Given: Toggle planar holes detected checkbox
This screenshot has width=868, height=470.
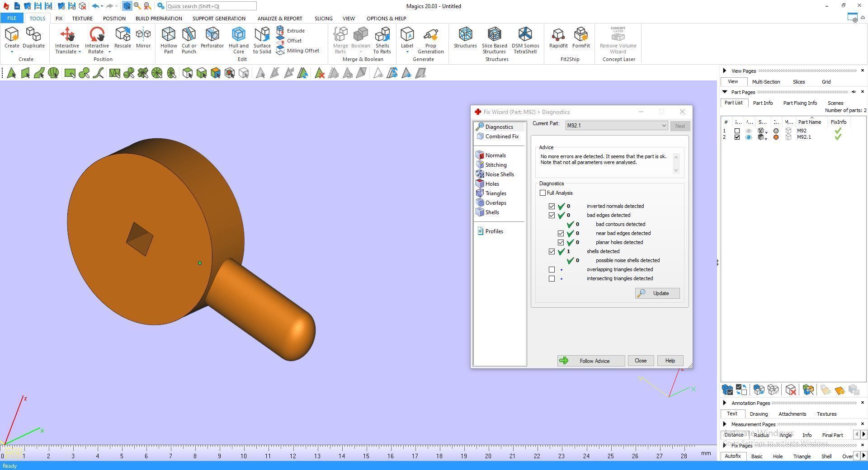Looking at the screenshot, I should (x=561, y=242).
